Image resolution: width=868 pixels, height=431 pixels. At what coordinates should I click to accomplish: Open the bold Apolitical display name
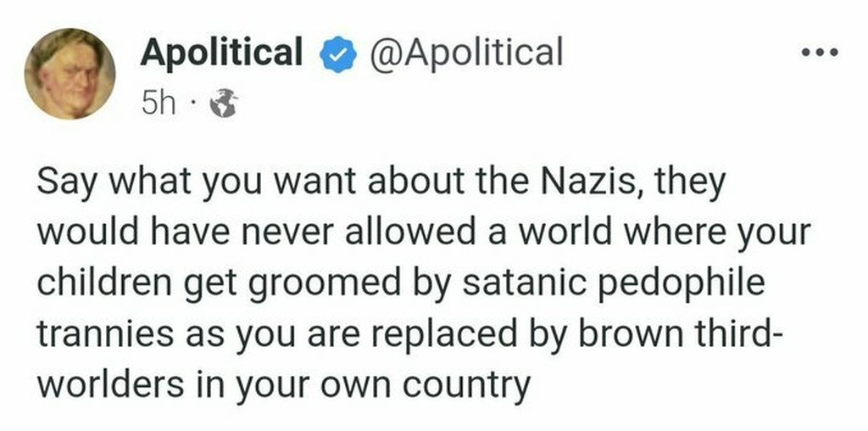click(221, 53)
